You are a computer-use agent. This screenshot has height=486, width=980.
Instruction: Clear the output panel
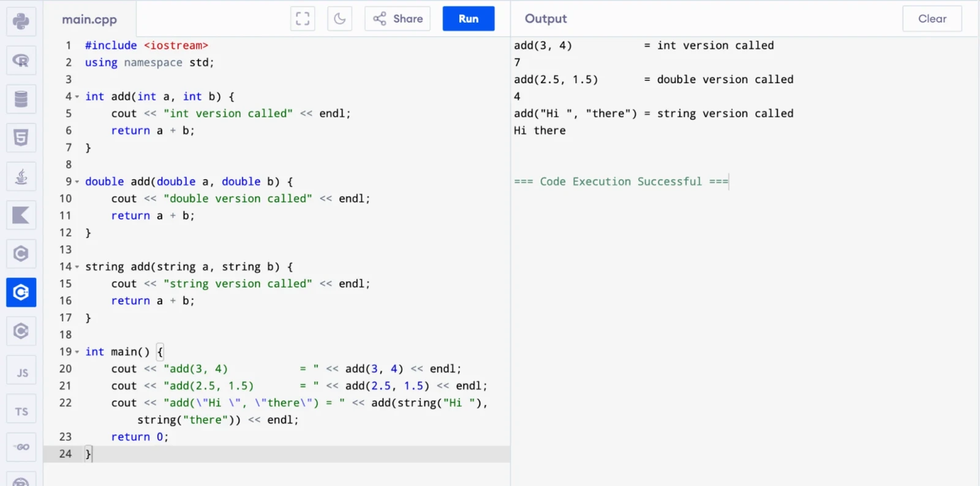tap(932, 18)
